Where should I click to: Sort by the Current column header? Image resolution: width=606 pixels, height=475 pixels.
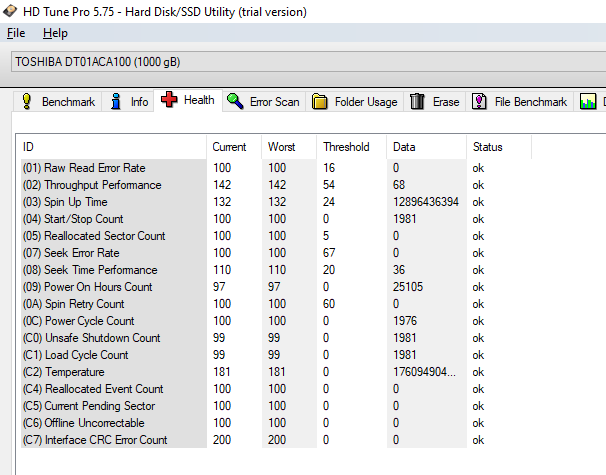234,147
